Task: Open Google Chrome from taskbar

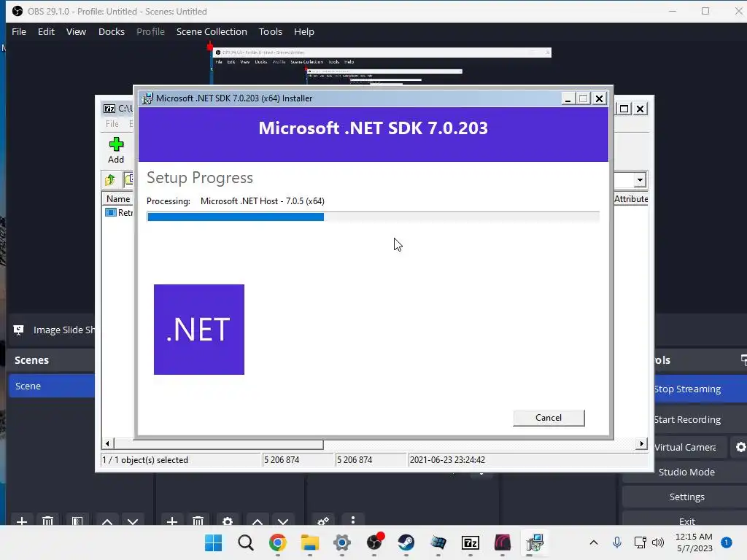Action: tap(278, 542)
